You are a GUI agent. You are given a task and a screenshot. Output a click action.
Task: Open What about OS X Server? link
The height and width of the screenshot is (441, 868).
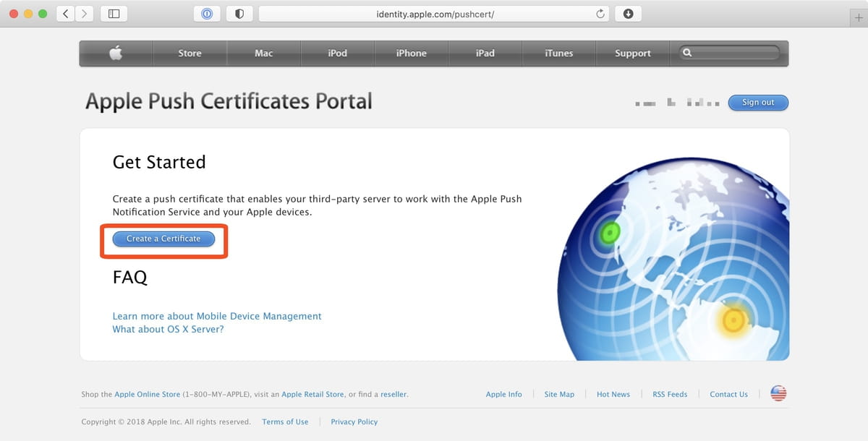[x=168, y=329]
